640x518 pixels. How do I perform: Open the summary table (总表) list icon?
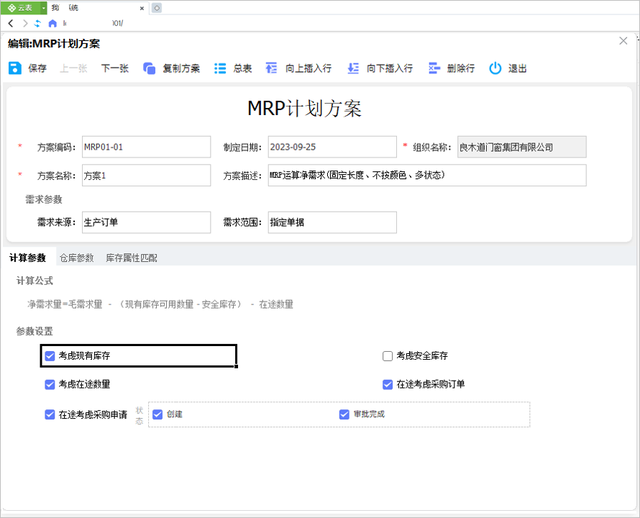pos(220,68)
